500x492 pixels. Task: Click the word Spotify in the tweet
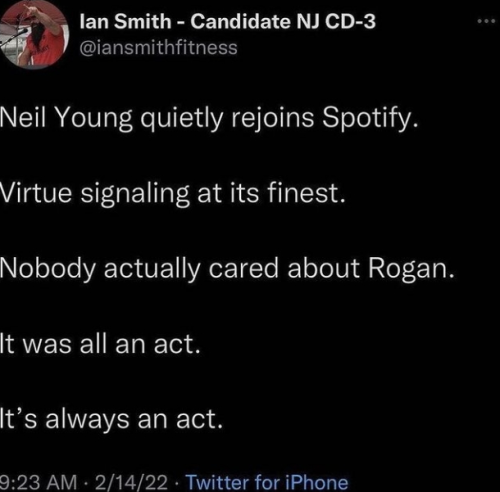click(x=369, y=119)
